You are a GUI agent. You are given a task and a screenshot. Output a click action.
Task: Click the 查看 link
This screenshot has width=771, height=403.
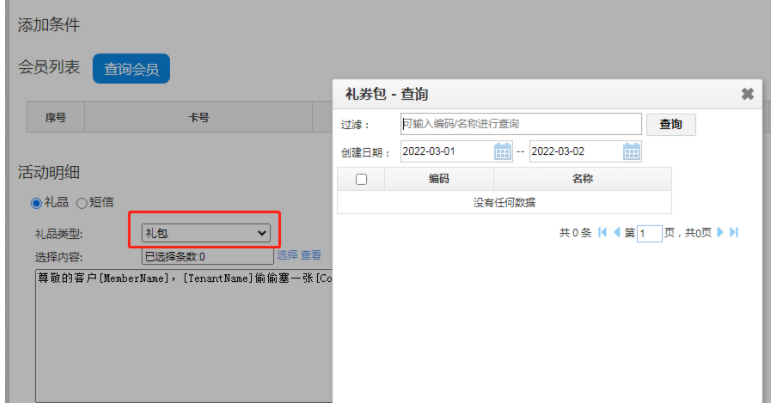311,255
